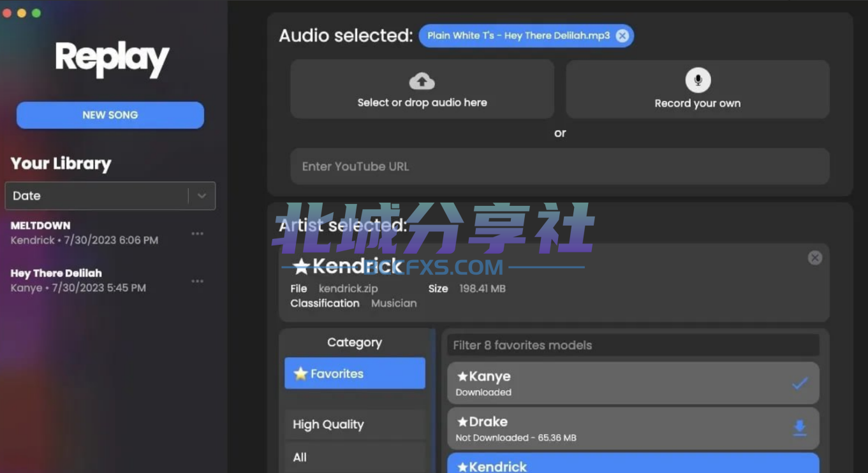The width and height of the screenshot is (868, 473).
Task: Close the window with red button
Action: [x=7, y=13]
